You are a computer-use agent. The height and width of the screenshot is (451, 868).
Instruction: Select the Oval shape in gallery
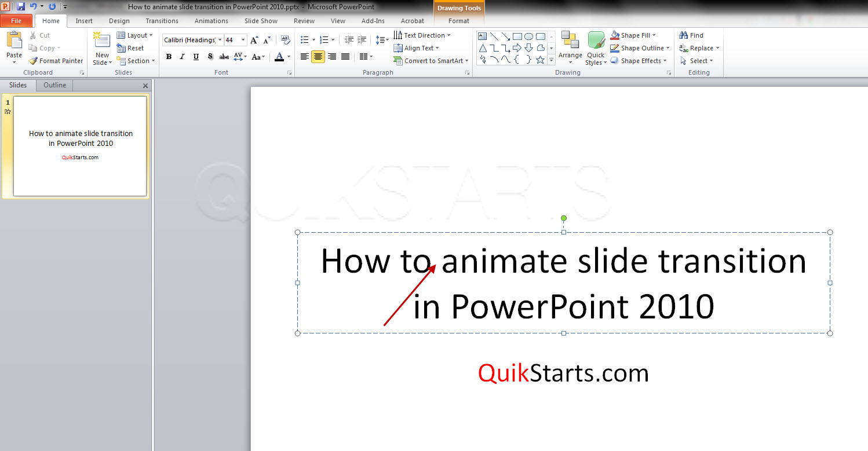pyautogui.click(x=528, y=36)
